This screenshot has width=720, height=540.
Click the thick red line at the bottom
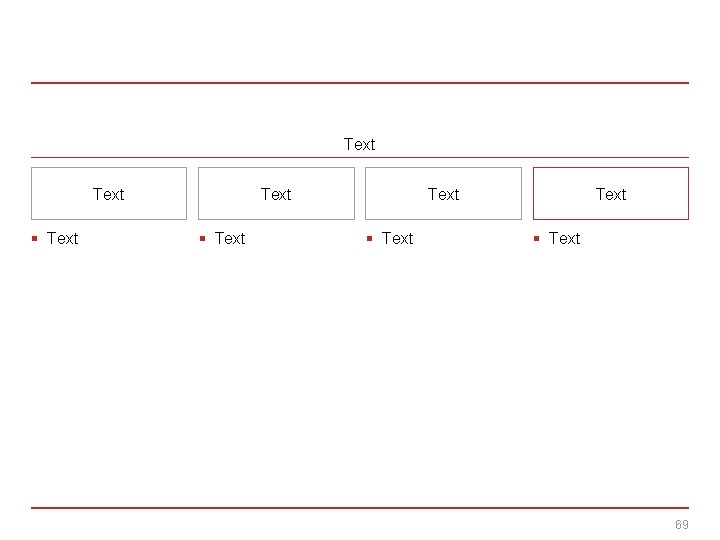click(360, 508)
